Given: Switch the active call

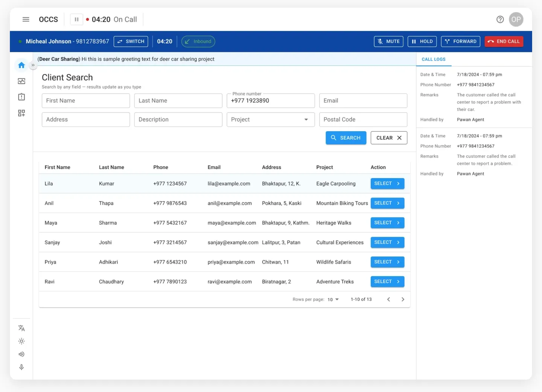Looking at the screenshot, I should click(131, 41).
